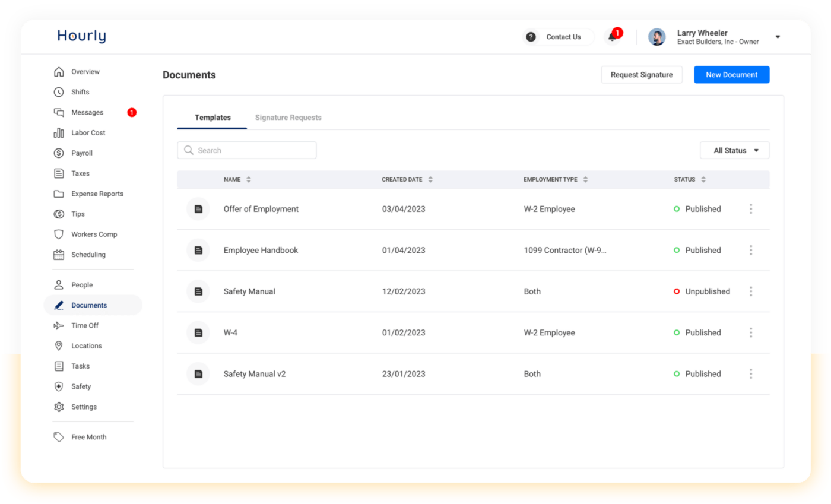Click the Employee Handbook document icon

198,251
